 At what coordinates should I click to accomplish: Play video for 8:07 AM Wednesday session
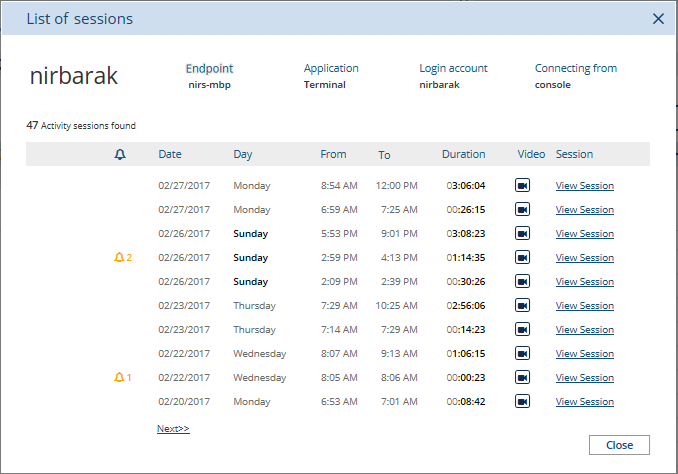[x=522, y=354]
